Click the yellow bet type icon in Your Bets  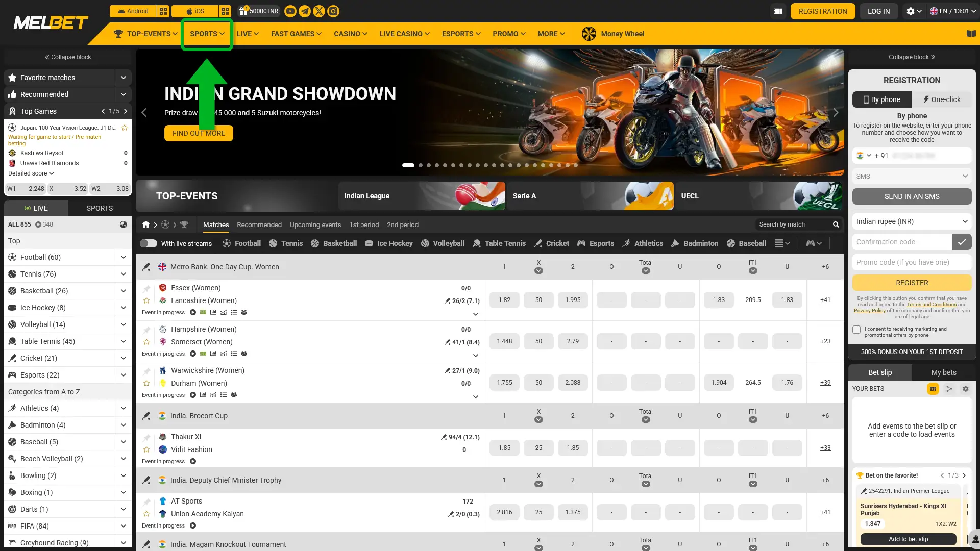933,389
